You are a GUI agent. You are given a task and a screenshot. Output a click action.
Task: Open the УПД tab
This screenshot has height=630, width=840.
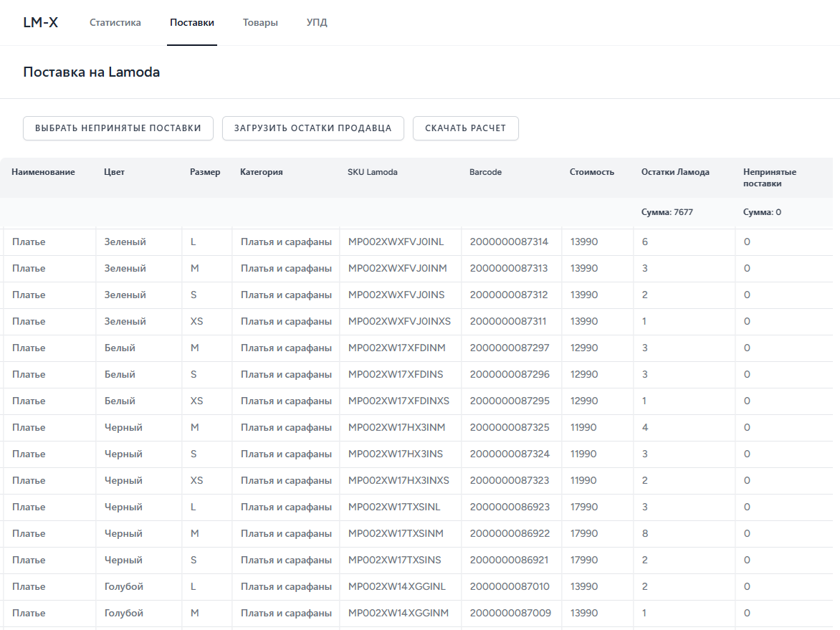point(317,22)
